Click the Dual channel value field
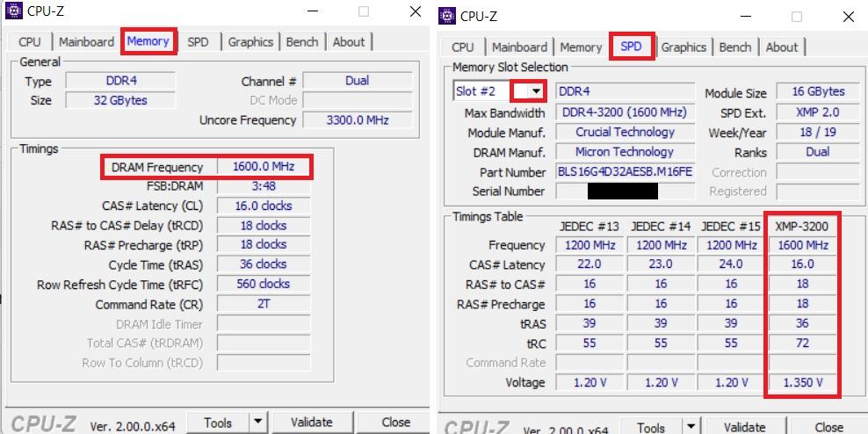The image size is (868, 434). (358, 80)
